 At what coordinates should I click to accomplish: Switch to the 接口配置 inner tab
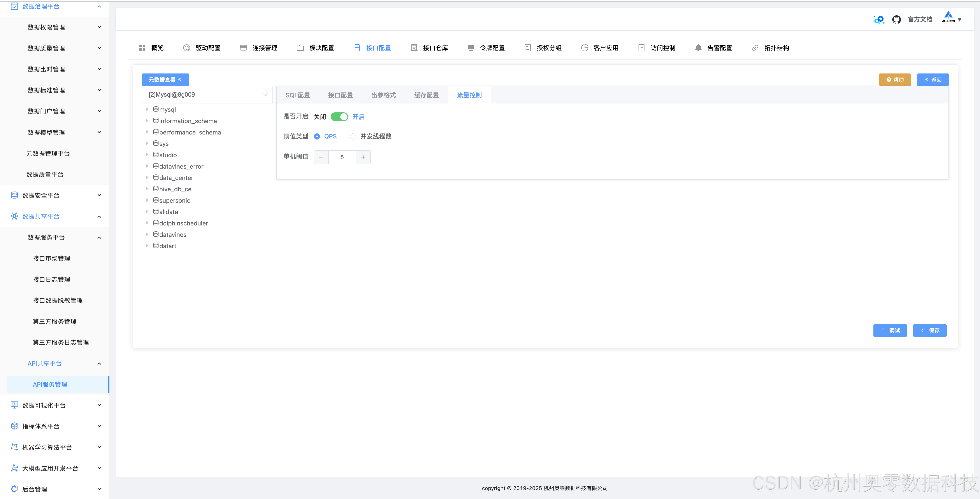tap(341, 95)
